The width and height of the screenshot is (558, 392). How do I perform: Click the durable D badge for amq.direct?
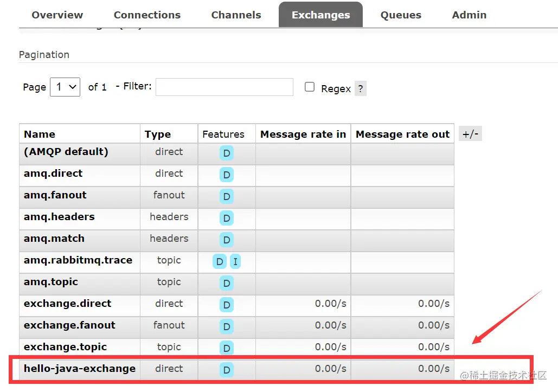point(226,175)
